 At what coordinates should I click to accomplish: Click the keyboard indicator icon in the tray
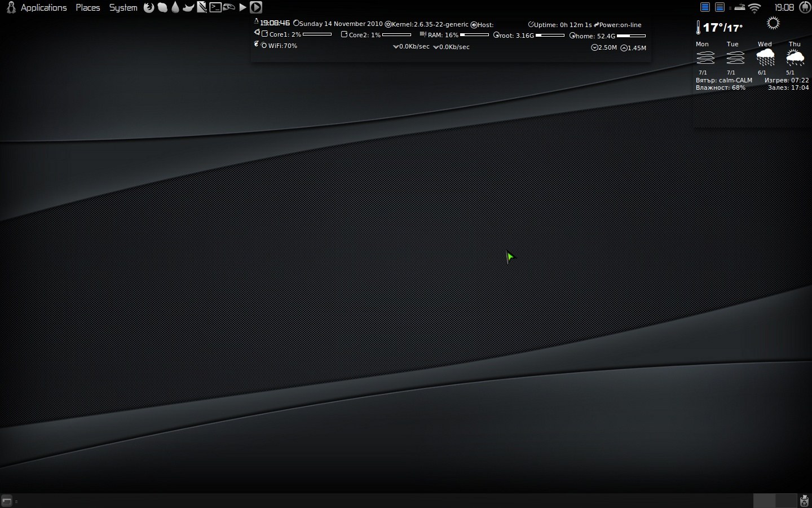[740, 7]
